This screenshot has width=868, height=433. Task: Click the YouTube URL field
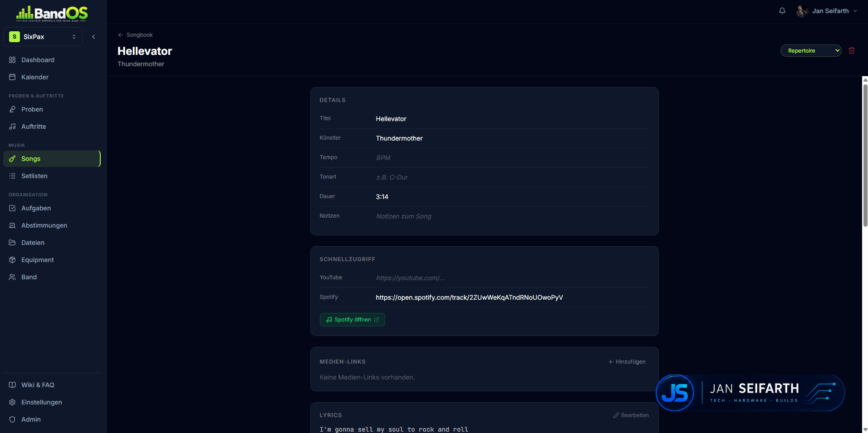tap(512, 278)
